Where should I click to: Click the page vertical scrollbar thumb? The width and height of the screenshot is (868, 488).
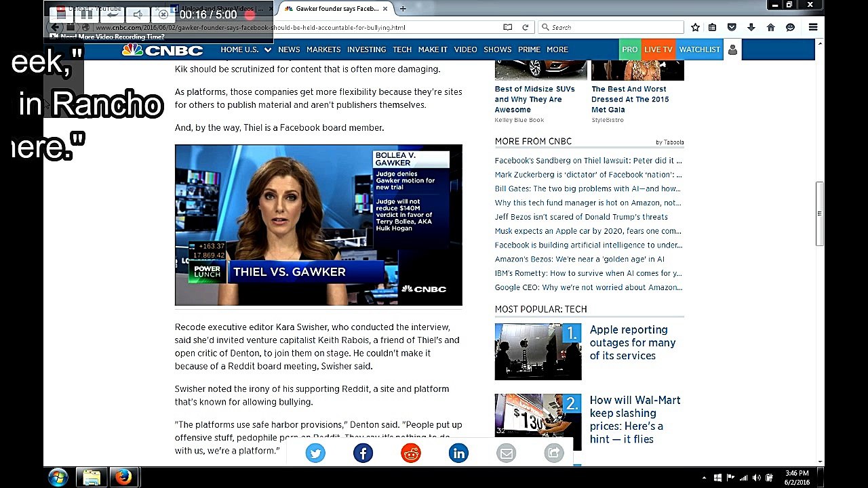pos(819,214)
